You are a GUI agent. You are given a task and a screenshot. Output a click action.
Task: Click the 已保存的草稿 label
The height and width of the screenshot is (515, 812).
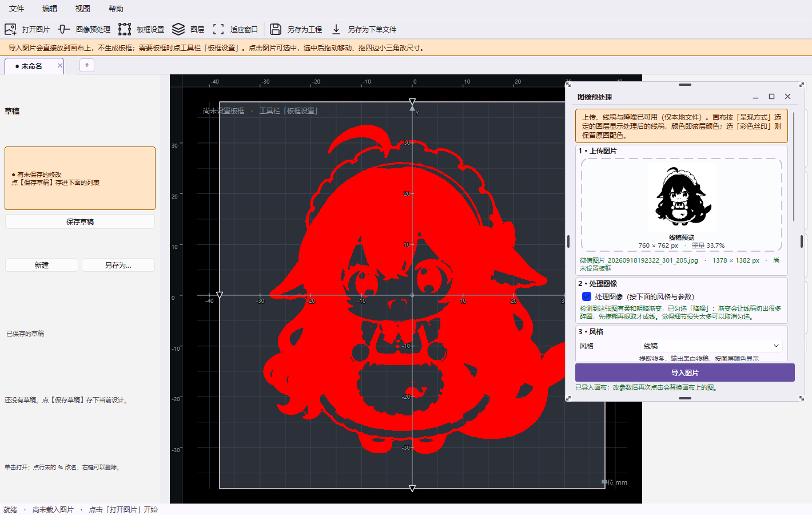pyautogui.click(x=25, y=334)
